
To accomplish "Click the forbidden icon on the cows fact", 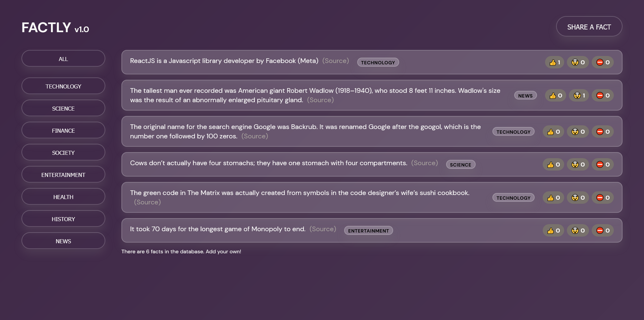I will pos(603,164).
